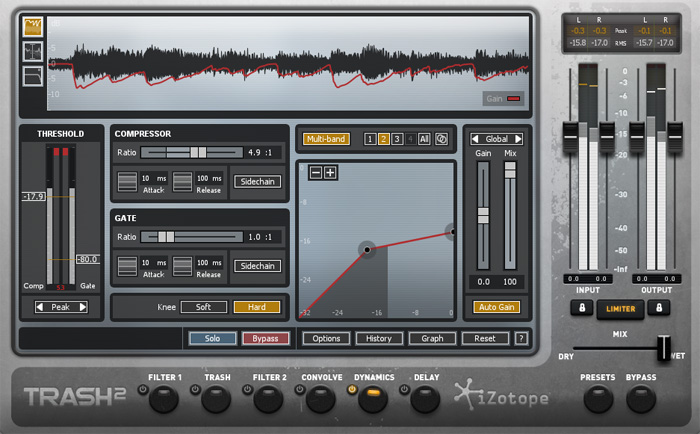Disable Dynamics module power button
The image size is (700, 434).
[352, 389]
